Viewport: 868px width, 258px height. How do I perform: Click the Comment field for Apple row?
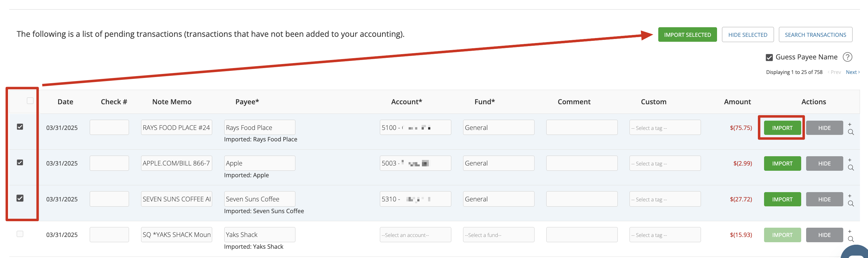click(582, 163)
